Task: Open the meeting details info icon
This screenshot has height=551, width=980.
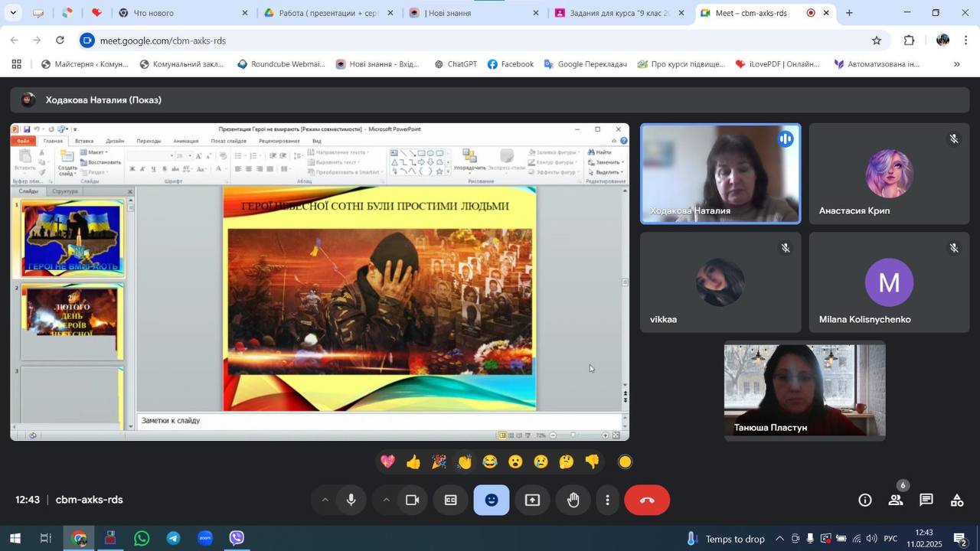Action: pyautogui.click(x=865, y=500)
